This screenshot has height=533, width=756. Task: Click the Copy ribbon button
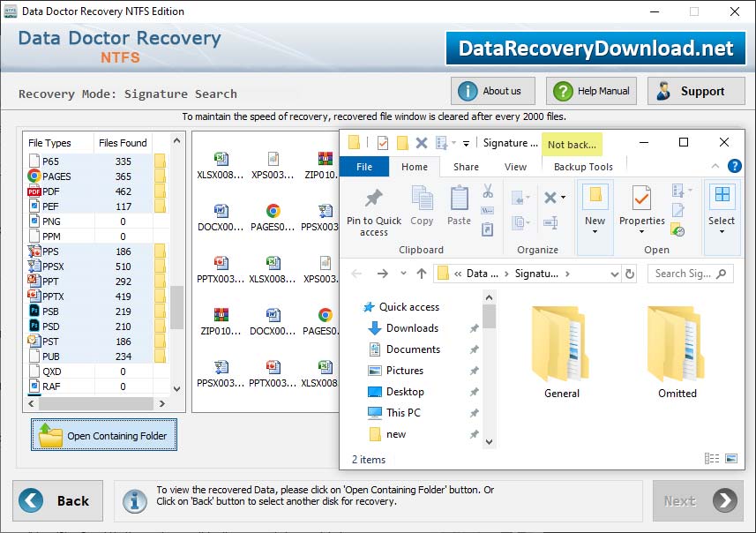coord(422,206)
